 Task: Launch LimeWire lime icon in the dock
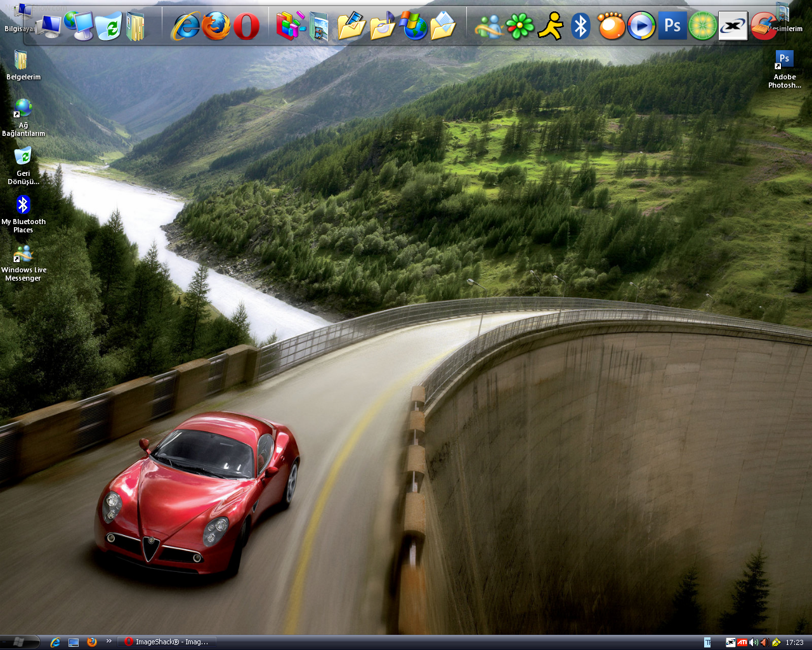[x=703, y=27]
